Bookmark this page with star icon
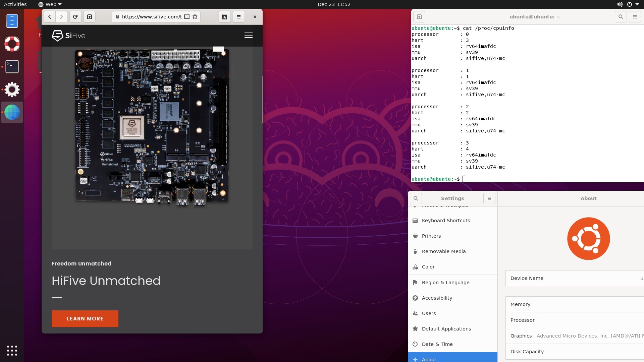Screen dimensions: 644x362 pyautogui.click(x=195, y=17)
